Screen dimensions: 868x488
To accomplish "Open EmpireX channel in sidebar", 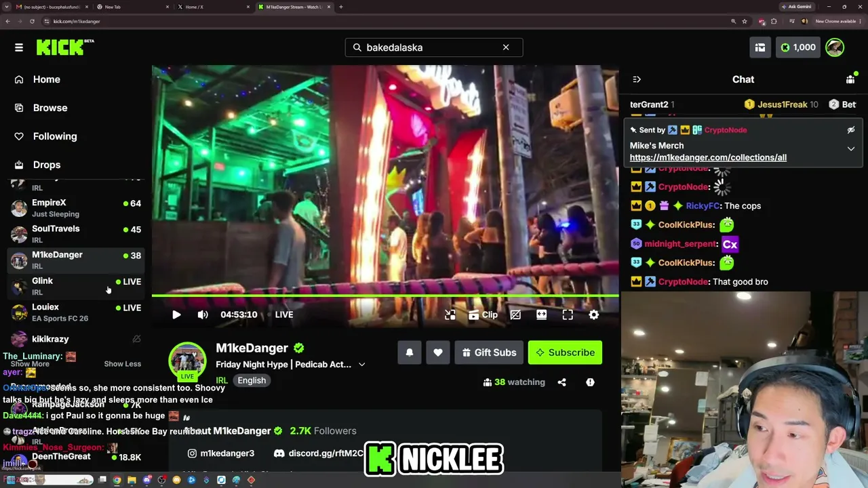I will click(76, 208).
